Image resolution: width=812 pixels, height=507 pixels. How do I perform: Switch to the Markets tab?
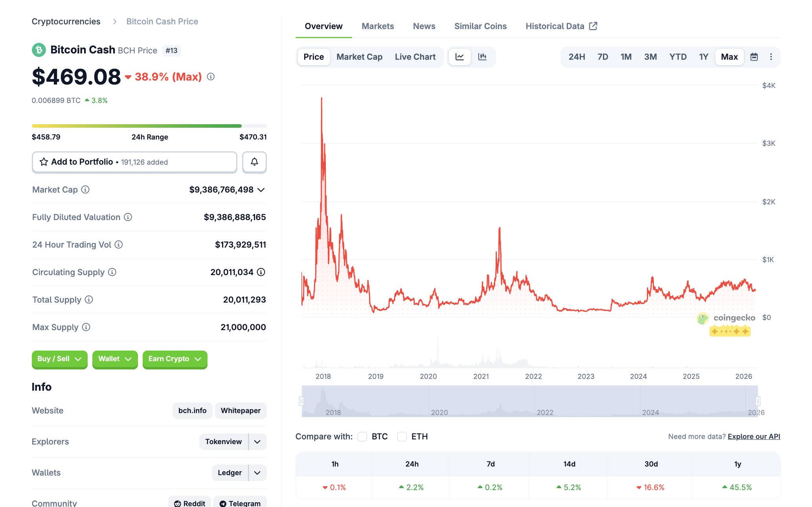tap(378, 26)
